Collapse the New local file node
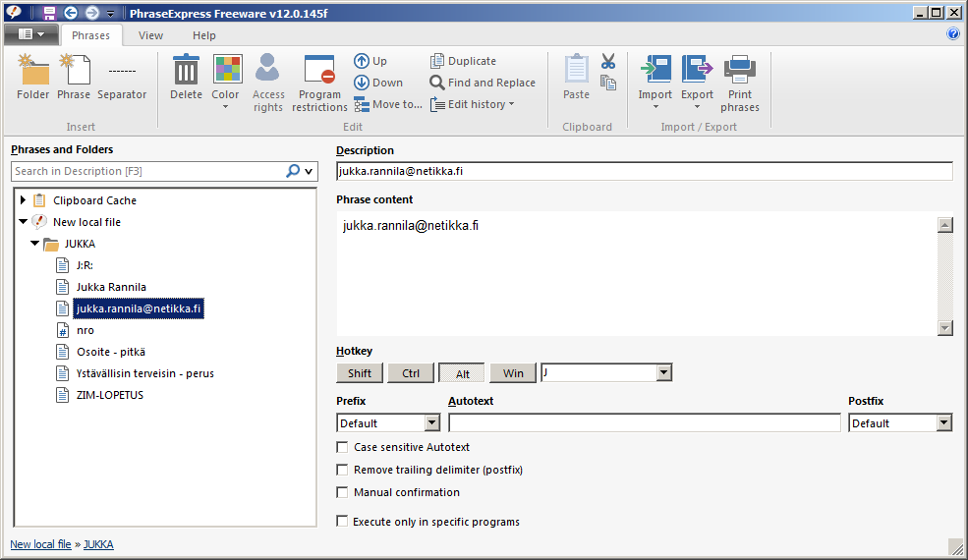 click(x=23, y=221)
